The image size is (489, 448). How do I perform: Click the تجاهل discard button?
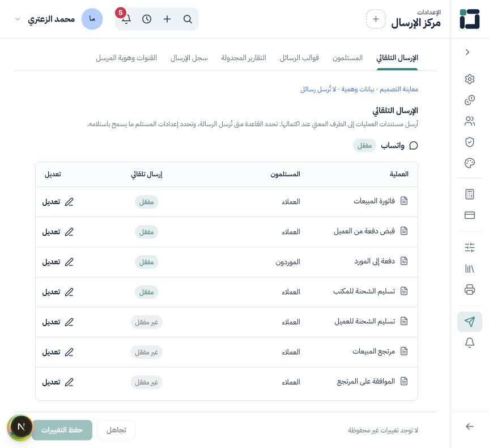pyautogui.click(x=116, y=430)
